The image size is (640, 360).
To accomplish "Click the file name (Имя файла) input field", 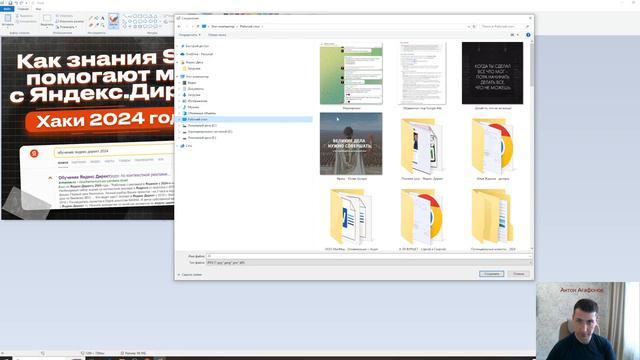I will (x=369, y=256).
